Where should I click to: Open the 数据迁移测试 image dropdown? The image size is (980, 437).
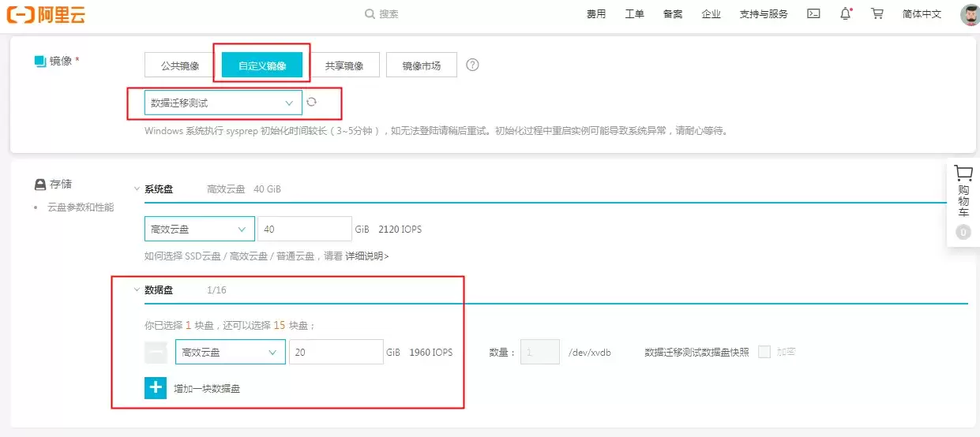223,103
